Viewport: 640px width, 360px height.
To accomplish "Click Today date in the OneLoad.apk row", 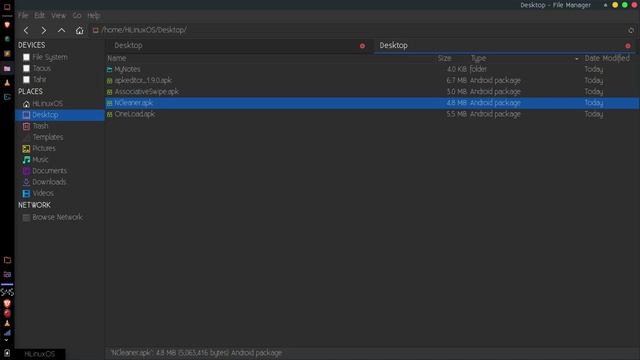I will [x=593, y=114].
